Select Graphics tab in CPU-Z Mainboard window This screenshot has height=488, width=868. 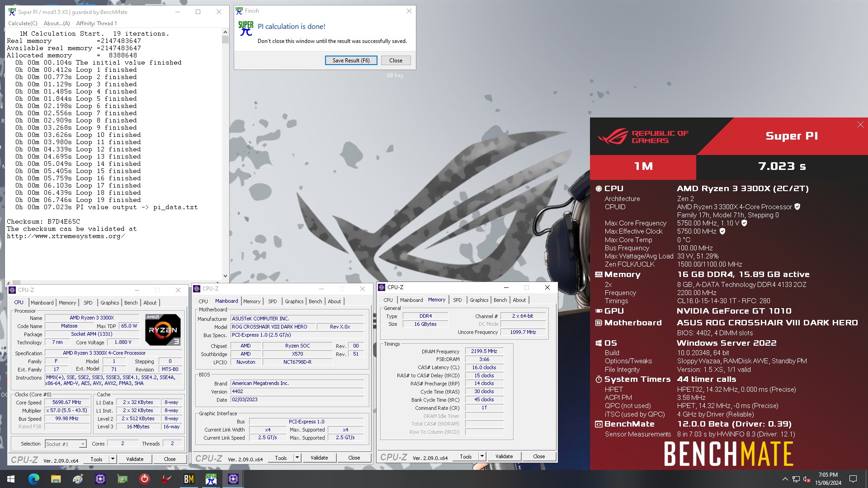click(x=294, y=301)
